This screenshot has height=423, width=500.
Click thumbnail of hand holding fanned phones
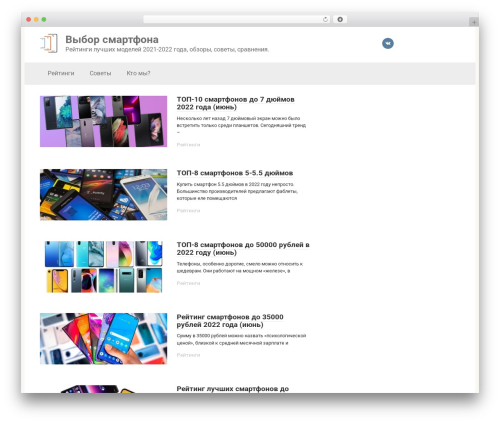click(x=103, y=338)
